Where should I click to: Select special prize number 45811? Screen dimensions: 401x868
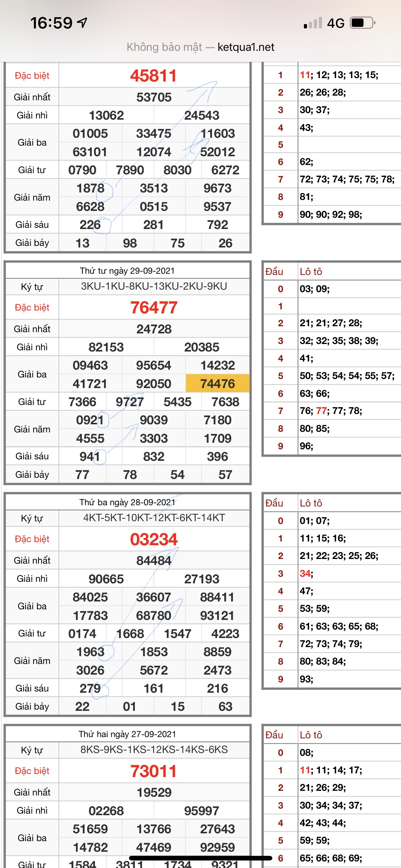click(x=154, y=76)
